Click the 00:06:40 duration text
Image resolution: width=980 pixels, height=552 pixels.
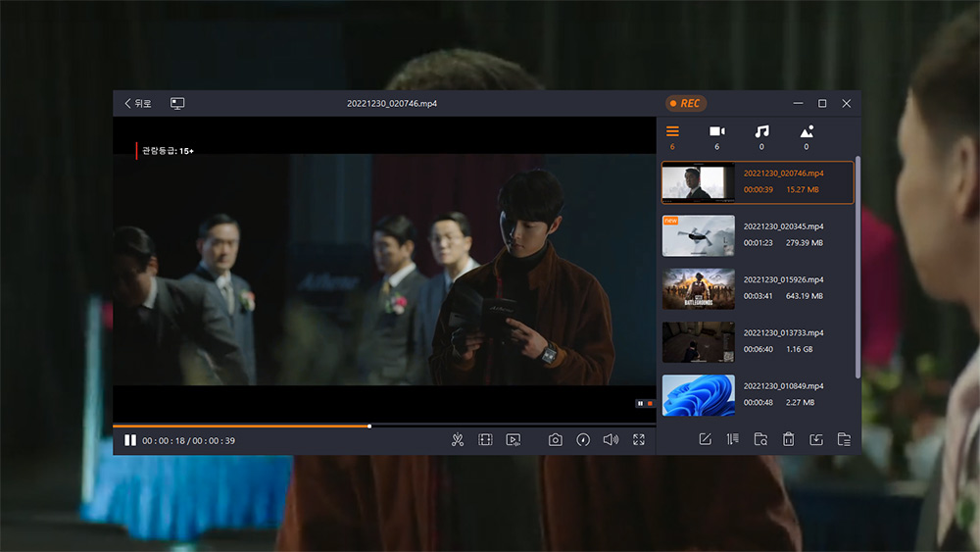coord(759,349)
